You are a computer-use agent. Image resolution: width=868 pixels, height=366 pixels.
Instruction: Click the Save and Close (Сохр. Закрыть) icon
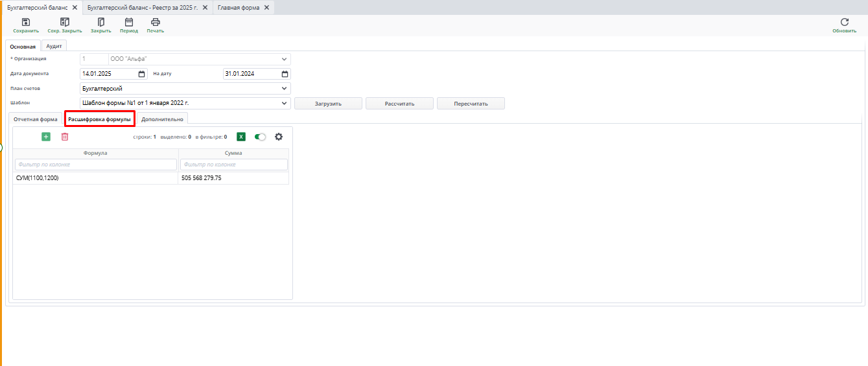coord(65,23)
